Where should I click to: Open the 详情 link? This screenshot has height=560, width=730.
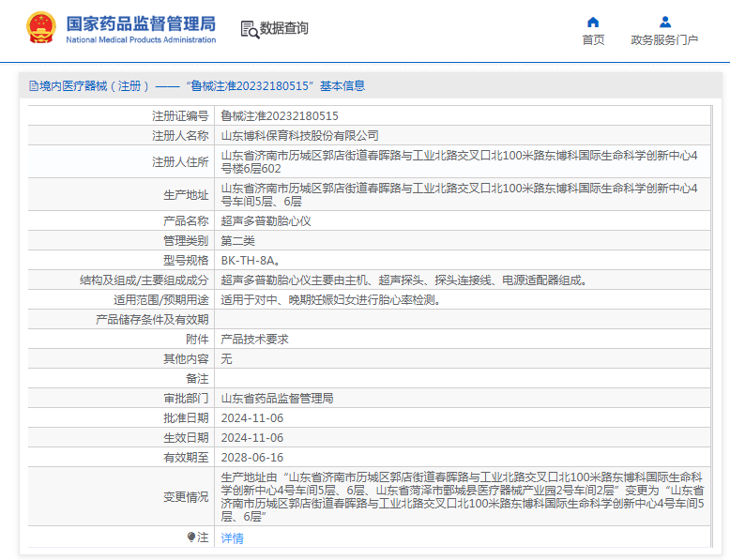click(x=232, y=538)
